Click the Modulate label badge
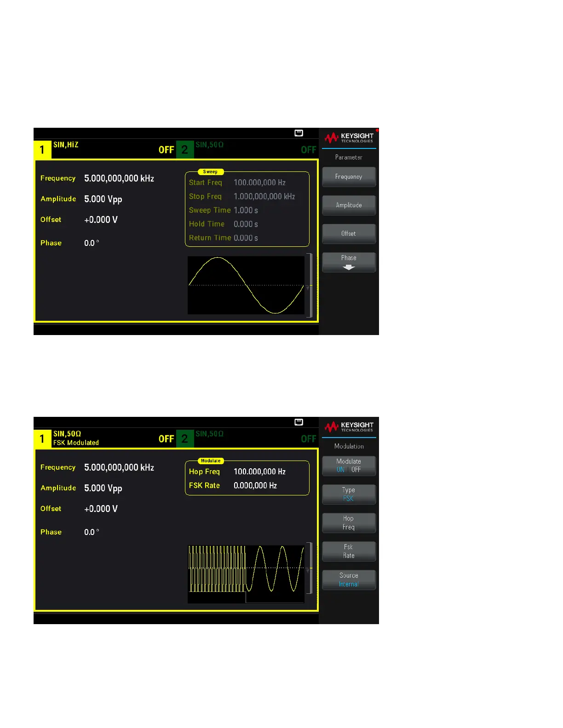563x728 pixels. click(211, 461)
